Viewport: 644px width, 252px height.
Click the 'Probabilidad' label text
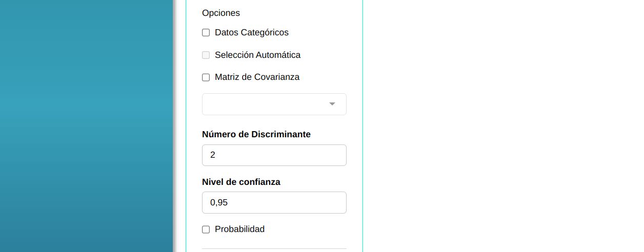tap(239, 229)
